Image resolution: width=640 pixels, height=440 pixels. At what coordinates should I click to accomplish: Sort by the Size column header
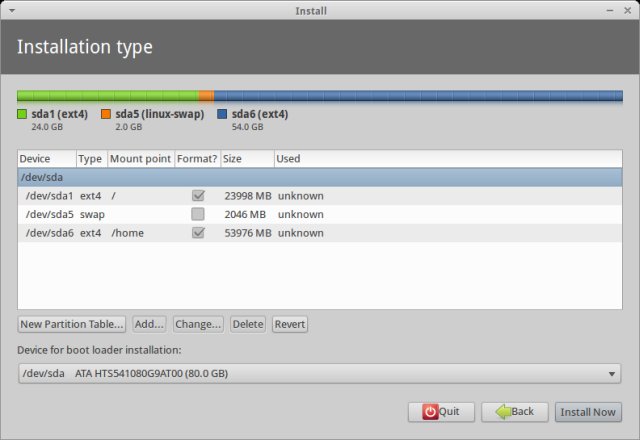tap(247, 159)
